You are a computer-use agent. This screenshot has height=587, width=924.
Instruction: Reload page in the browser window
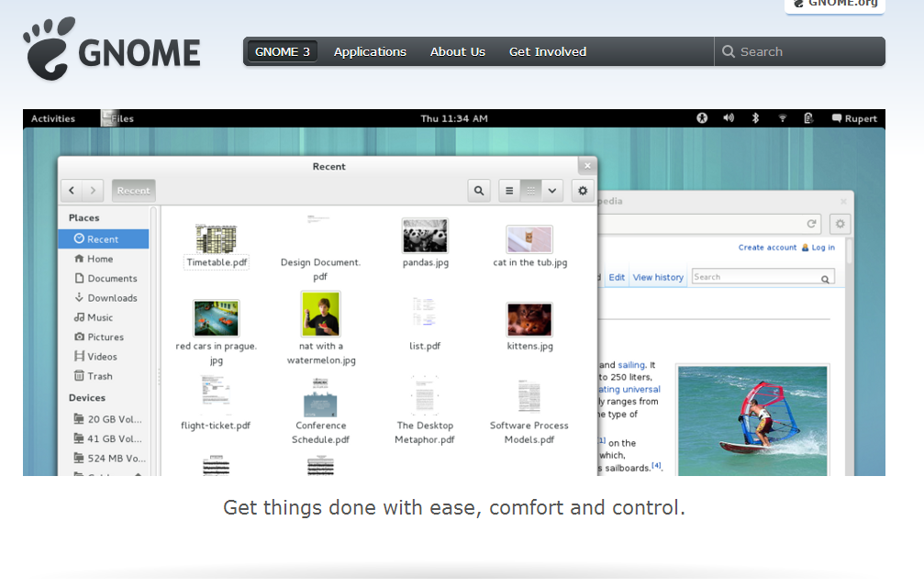click(x=811, y=224)
